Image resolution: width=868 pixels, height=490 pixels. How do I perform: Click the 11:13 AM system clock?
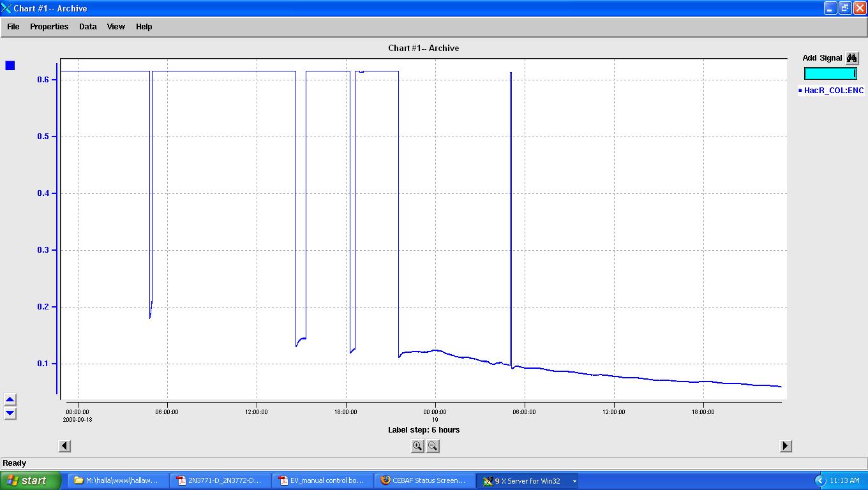pos(844,481)
